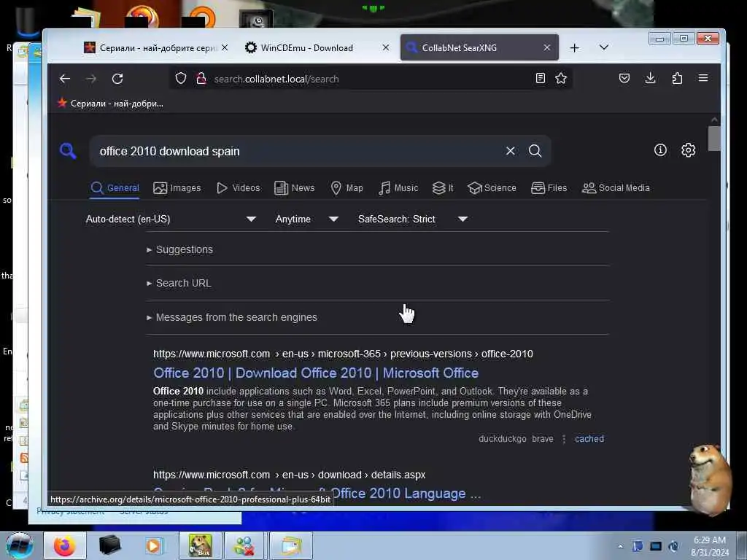Screen dimensions: 747x560
Task: Close the WinCDEmu - Download tab
Action: pos(386,47)
